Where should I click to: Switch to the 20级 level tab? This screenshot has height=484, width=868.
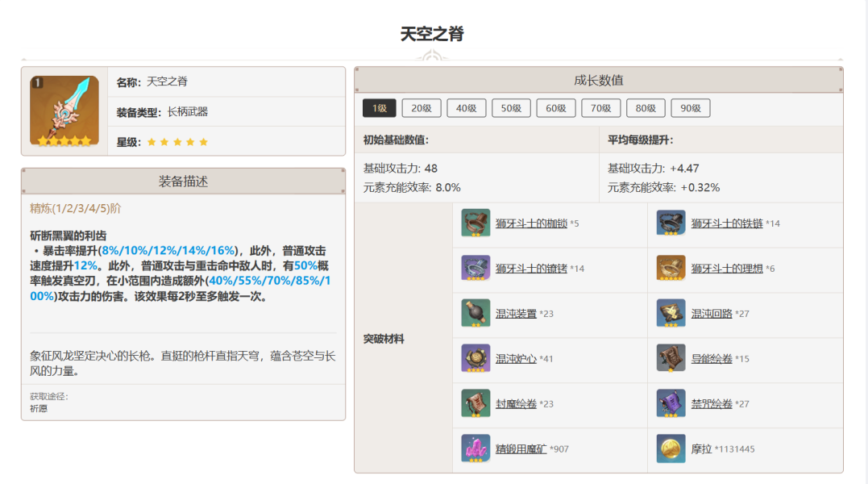click(422, 108)
